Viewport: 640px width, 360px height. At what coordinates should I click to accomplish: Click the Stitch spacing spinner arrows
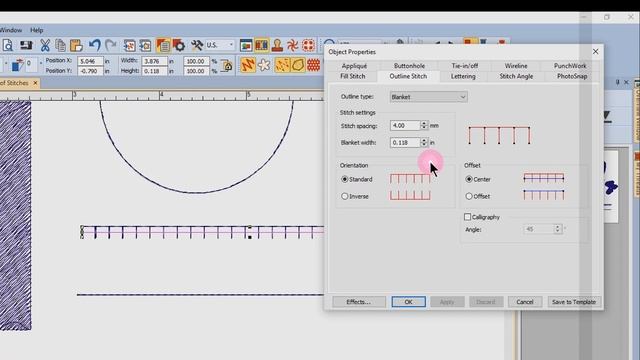(424, 126)
